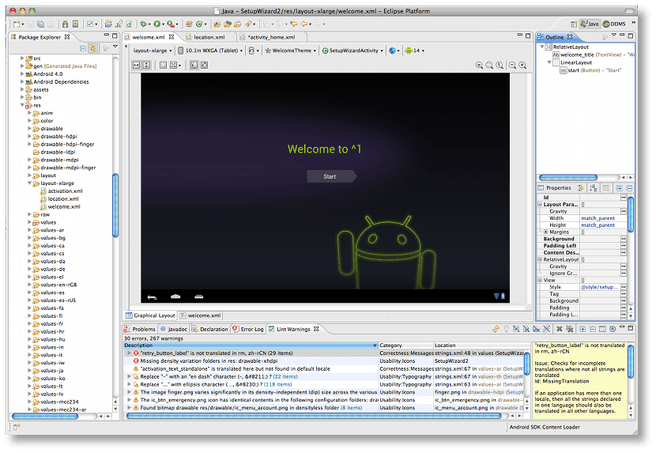This screenshot has width=656, height=453.
Task: Open the Android Virtual Device Manager icon
Action: click(x=75, y=24)
